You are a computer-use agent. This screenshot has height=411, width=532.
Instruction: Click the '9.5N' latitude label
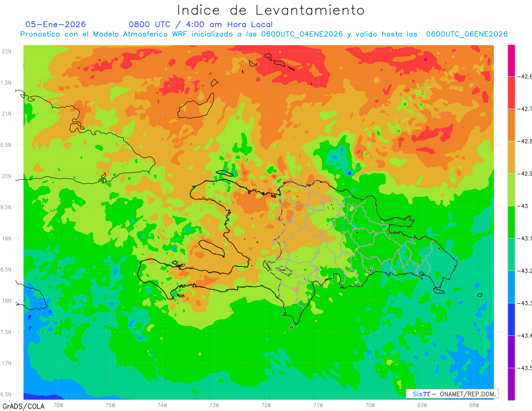point(7,207)
